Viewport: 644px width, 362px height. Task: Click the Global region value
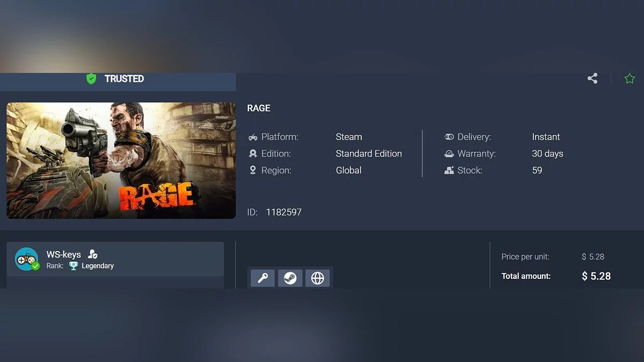349,171
